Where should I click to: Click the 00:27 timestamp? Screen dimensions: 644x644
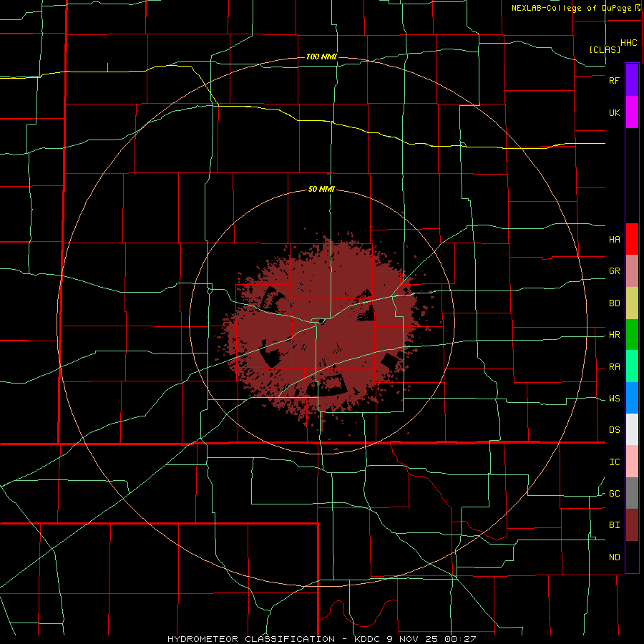(x=460, y=639)
